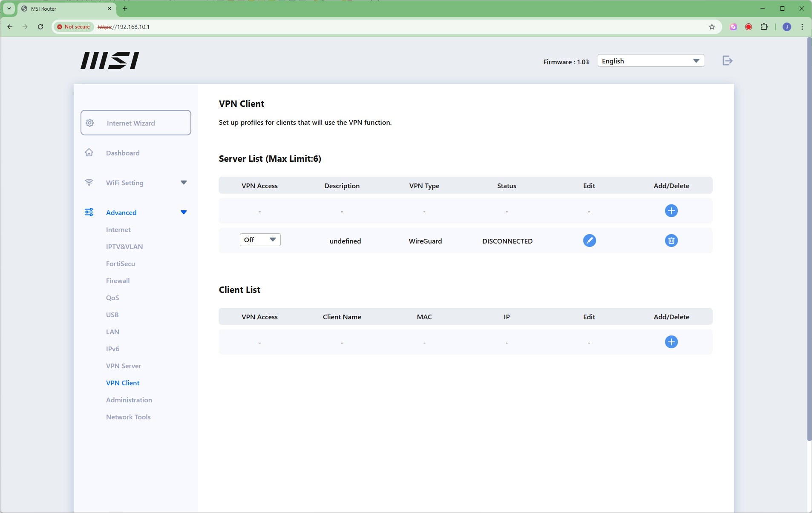Open the English language dropdown
The height and width of the screenshot is (513, 812).
tap(650, 61)
